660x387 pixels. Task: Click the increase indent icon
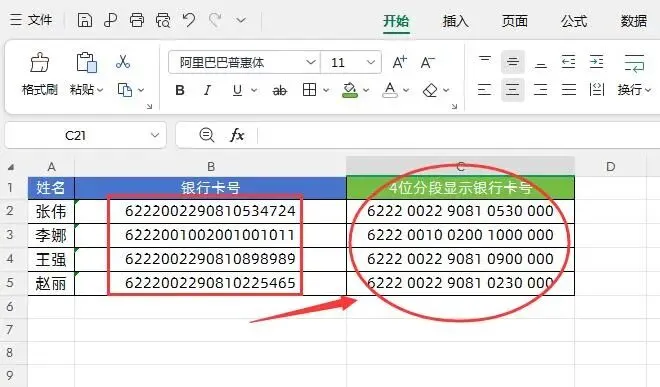596,62
